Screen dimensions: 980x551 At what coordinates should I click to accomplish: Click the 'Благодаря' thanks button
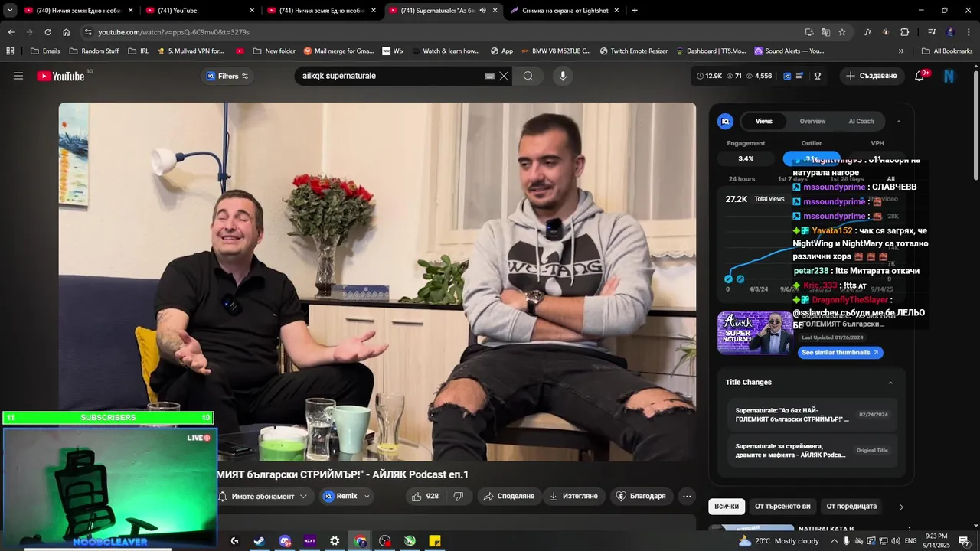pyautogui.click(x=642, y=496)
